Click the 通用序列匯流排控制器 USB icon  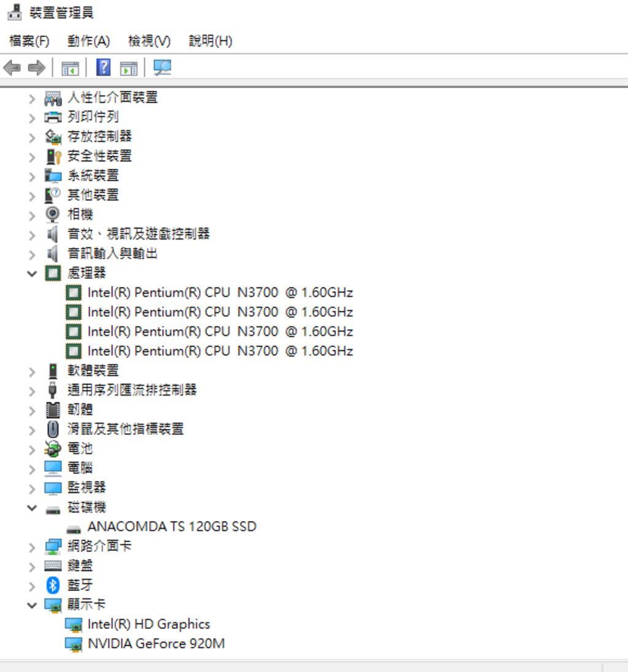click(53, 390)
